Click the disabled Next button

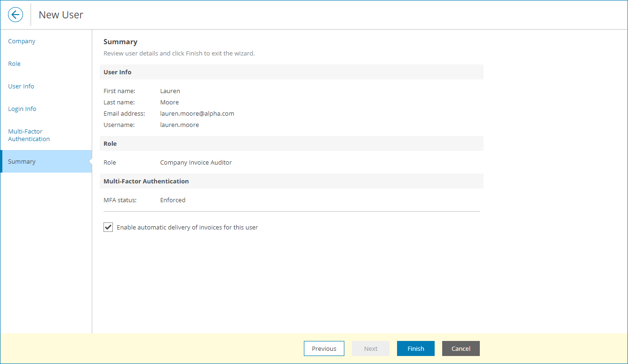(x=370, y=348)
